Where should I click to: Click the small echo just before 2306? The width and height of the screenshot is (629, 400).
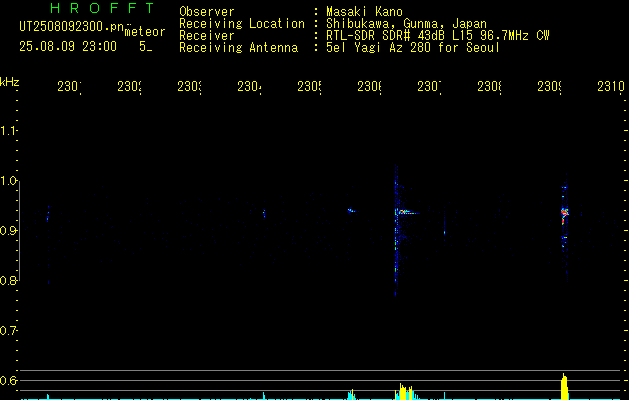point(351,210)
